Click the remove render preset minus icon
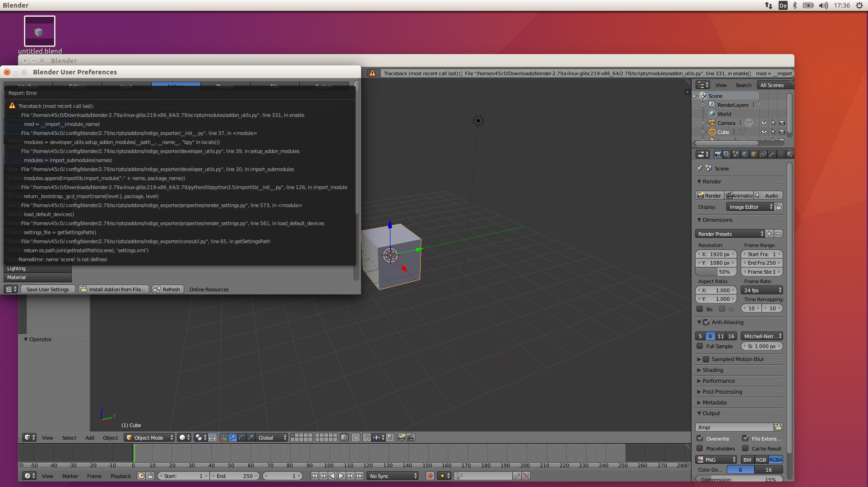 (778, 234)
